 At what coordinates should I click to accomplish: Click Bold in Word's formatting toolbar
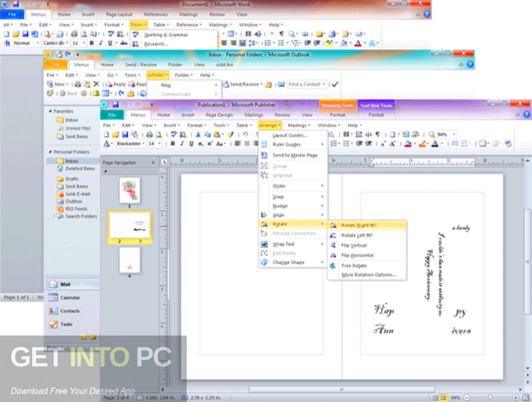pos(92,43)
